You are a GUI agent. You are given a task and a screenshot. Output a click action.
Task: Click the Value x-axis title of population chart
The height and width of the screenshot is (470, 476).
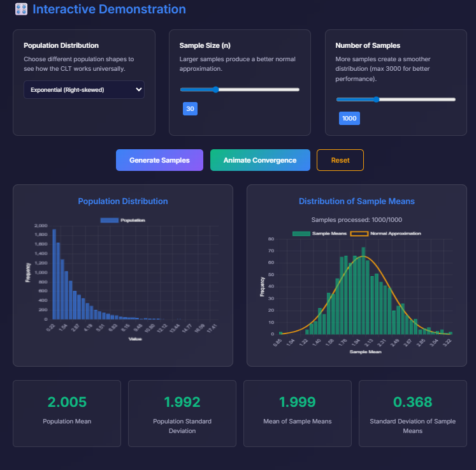pyautogui.click(x=135, y=339)
